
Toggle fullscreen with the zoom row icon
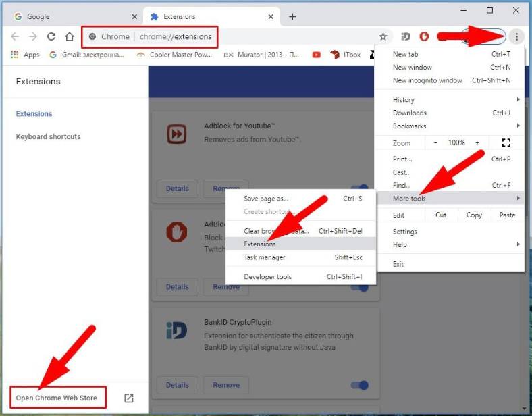(506, 143)
